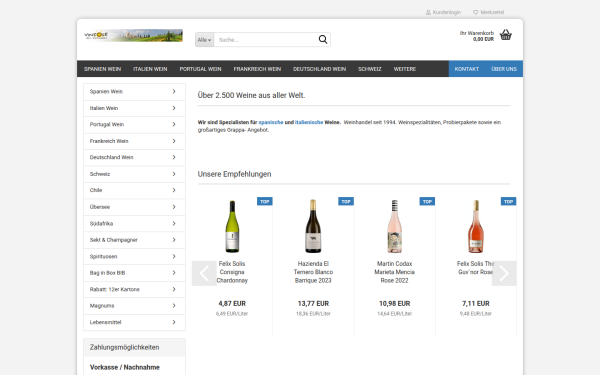Expand Spanien Wein sidebar chevron
The height and width of the screenshot is (375, 600).
[174, 91]
